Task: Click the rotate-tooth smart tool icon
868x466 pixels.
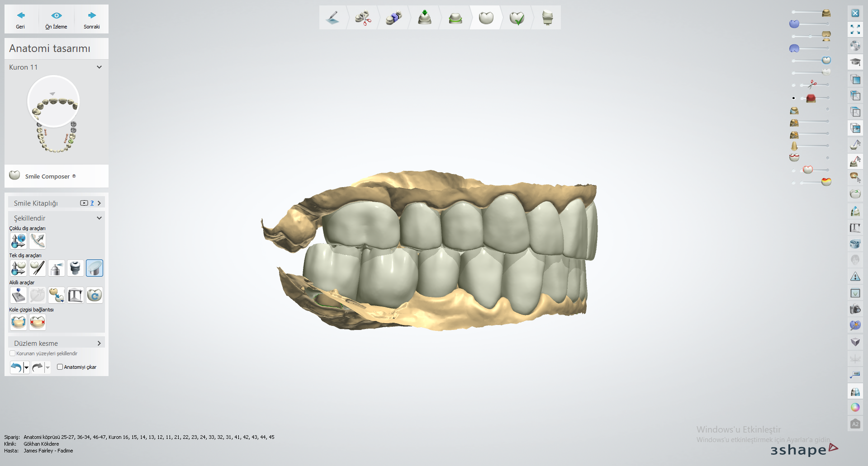Action: click(94, 295)
